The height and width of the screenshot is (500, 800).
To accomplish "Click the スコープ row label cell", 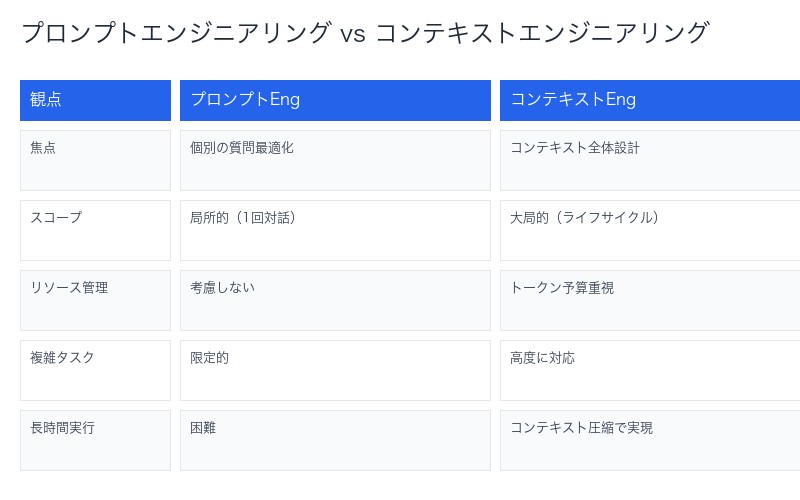I will 95,230.
